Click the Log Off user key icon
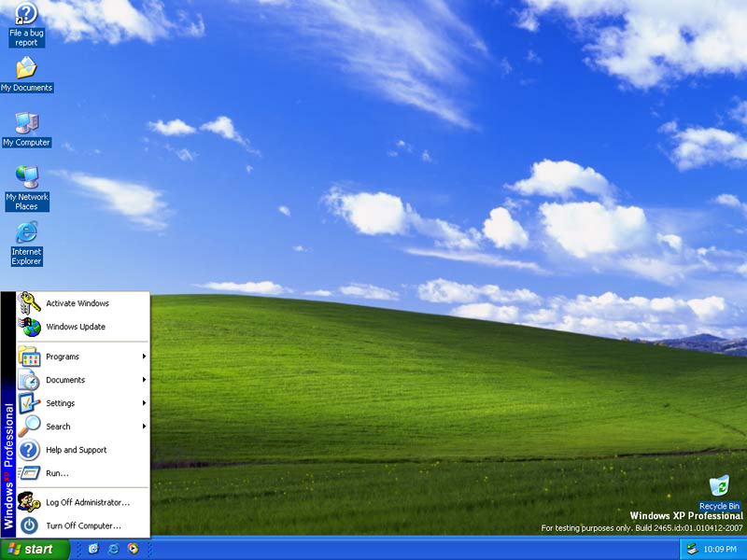The width and height of the screenshot is (747, 560). pyautogui.click(x=29, y=502)
